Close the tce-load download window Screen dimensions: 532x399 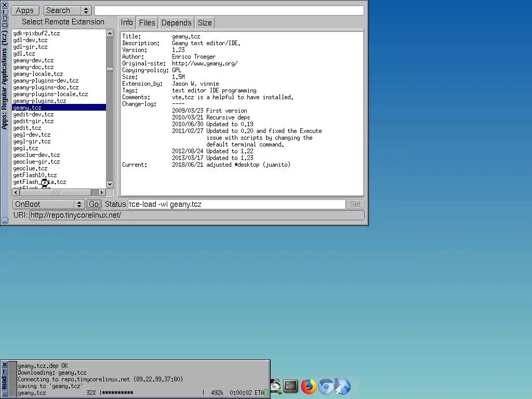pos(4,365)
